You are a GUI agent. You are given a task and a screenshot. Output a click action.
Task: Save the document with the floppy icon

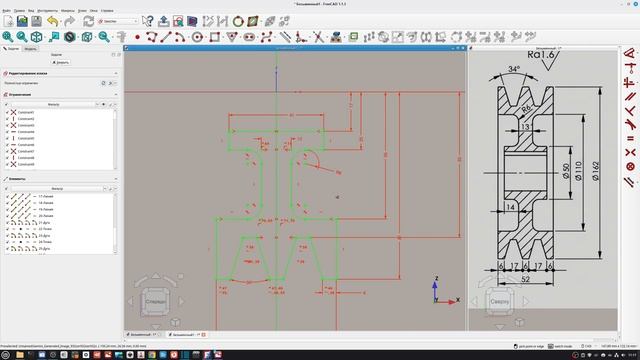click(36, 21)
